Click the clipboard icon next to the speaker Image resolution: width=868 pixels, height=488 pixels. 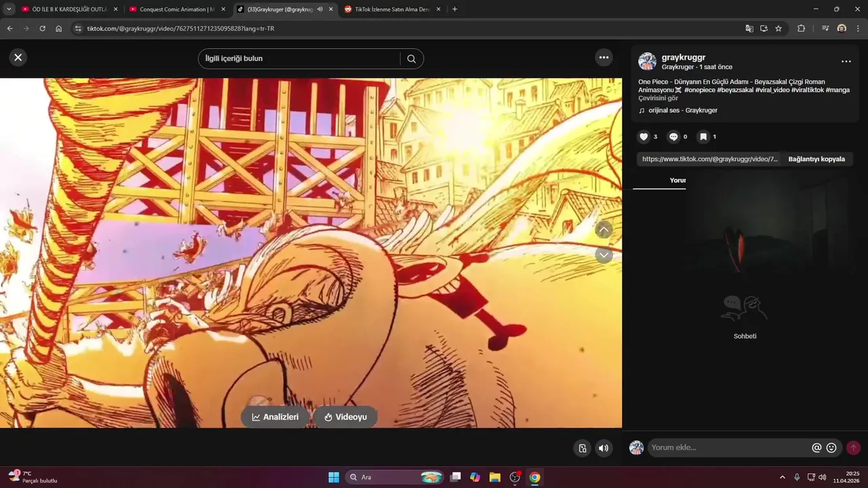pyautogui.click(x=583, y=448)
